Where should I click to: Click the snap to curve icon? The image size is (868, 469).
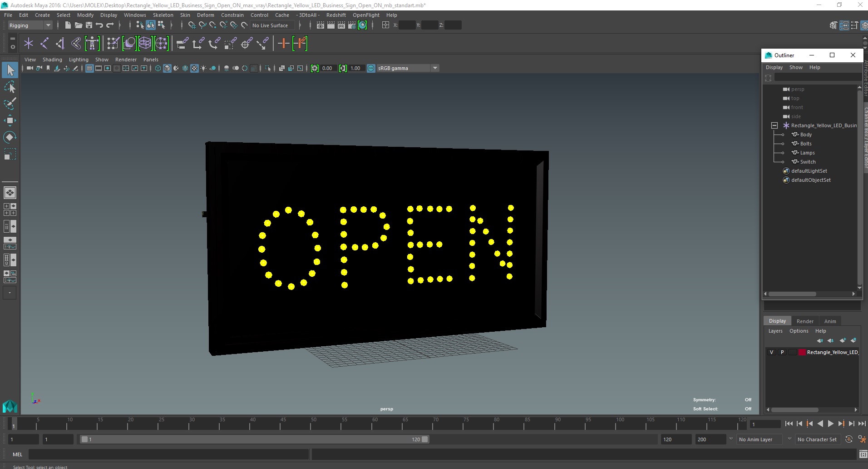[202, 25]
